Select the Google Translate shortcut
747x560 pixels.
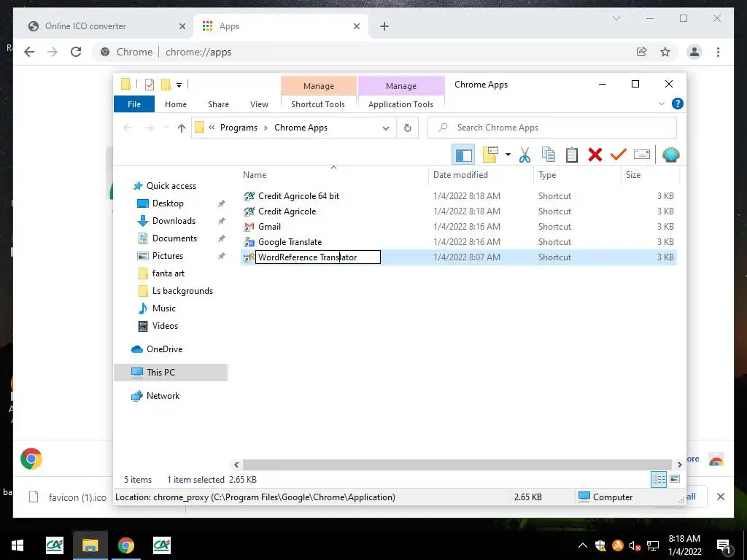(290, 242)
